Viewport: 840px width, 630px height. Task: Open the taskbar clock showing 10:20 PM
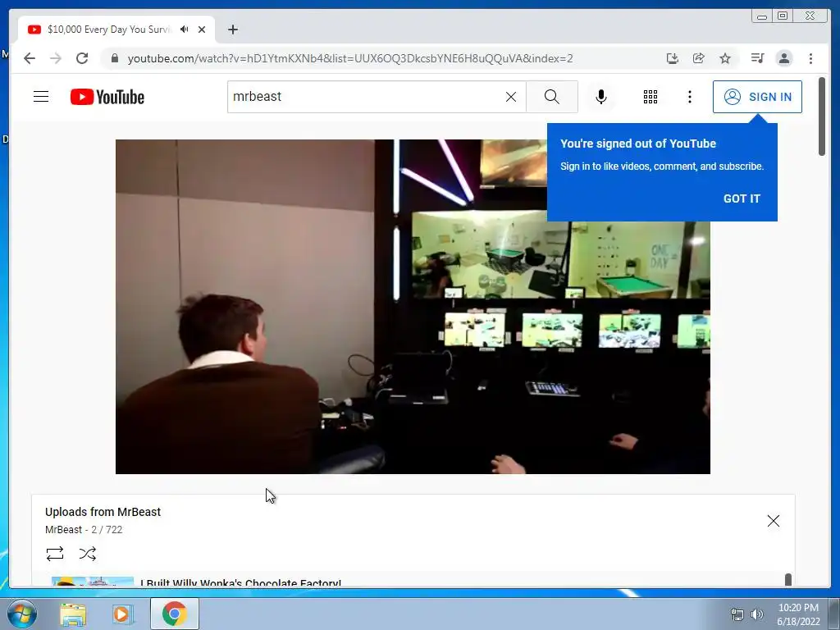point(798,614)
